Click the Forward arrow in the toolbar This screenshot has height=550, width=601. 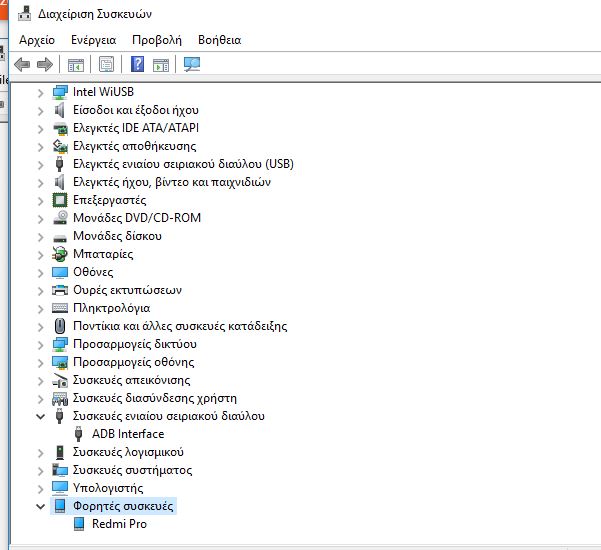click(44, 65)
